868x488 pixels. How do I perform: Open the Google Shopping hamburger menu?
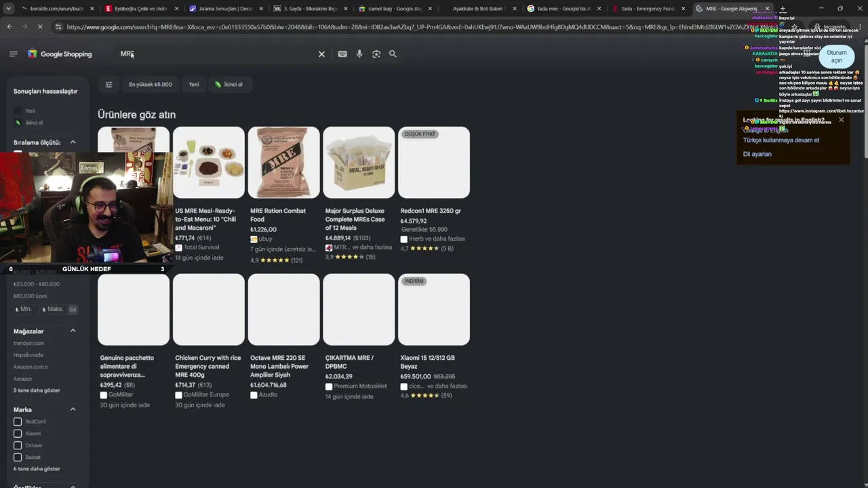pos(14,54)
